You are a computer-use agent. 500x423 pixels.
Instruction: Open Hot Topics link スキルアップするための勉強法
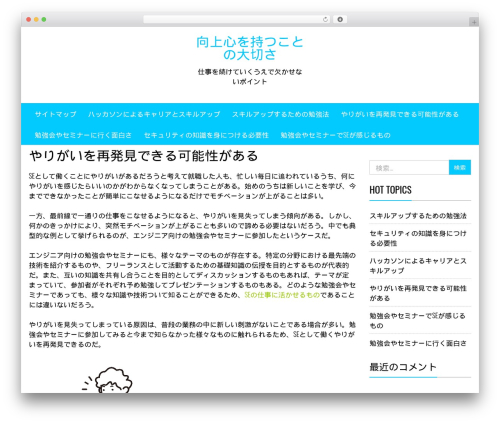[x=418, y=216]
